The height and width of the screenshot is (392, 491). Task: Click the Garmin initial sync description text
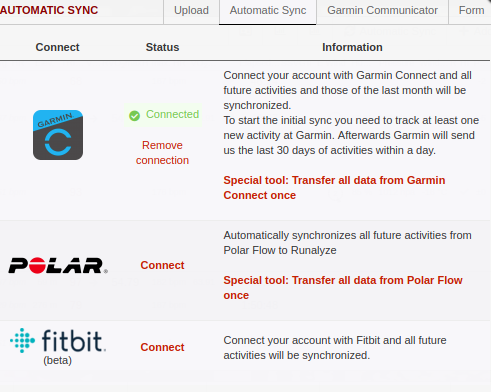click(x=351, y=135)
